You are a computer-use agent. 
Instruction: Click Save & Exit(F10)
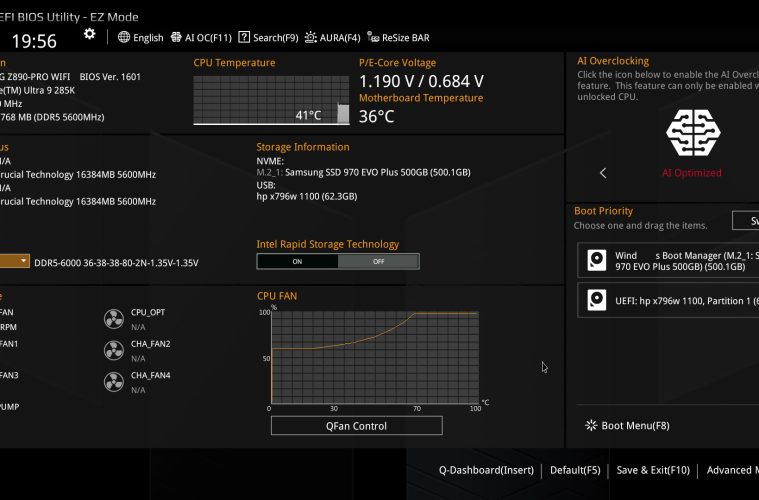click(x=653, y=470)
